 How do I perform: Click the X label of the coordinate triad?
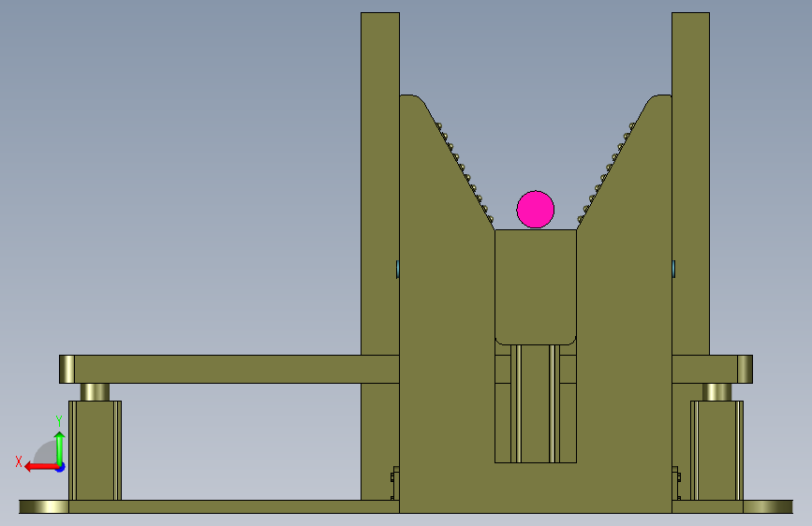[x=19, y=461]
